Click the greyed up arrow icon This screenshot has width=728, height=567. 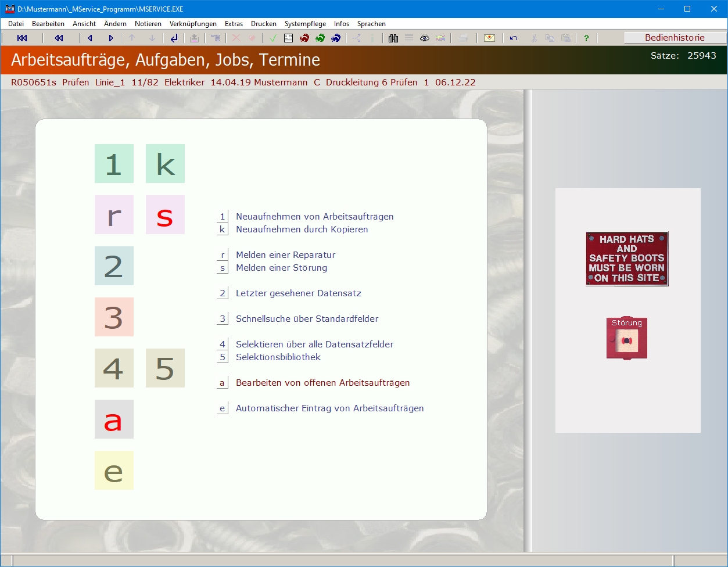click(x=132, y=38)
